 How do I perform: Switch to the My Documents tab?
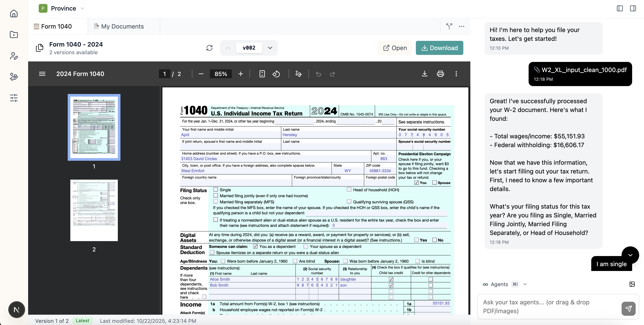click(122, 26)
